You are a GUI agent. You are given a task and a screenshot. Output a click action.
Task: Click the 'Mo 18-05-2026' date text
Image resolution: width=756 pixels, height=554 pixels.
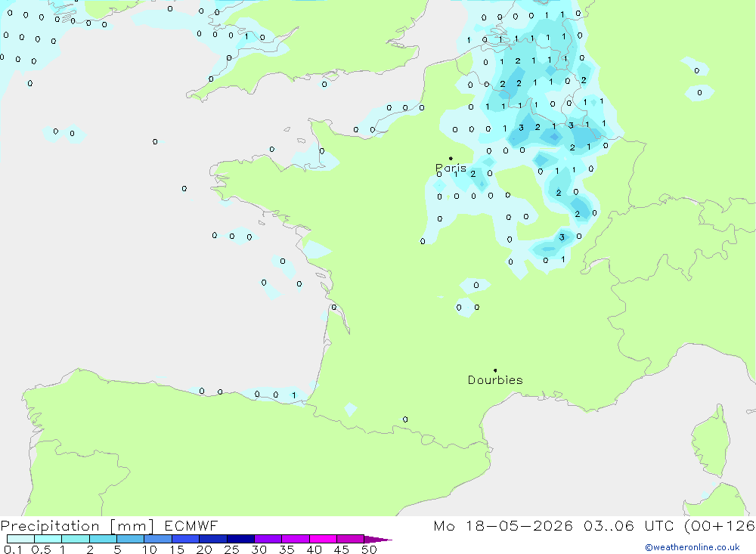[503, 525]
